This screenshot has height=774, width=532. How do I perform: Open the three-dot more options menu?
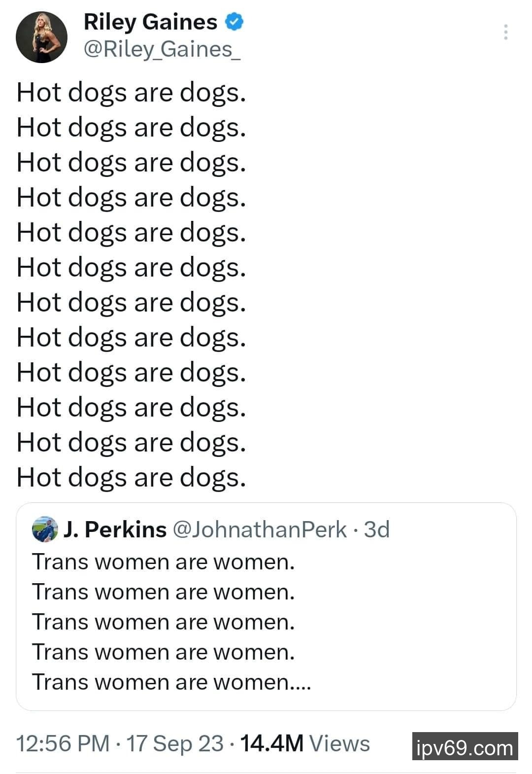[505, 32]
